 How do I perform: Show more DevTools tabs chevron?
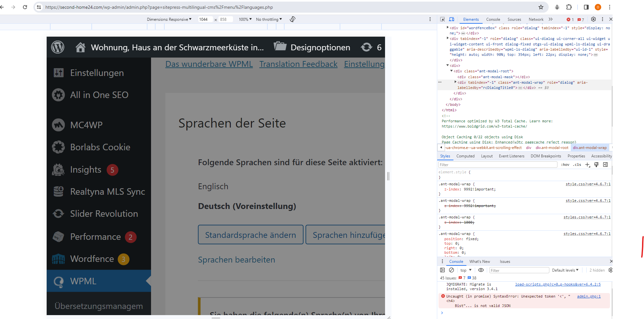point(551,19)
